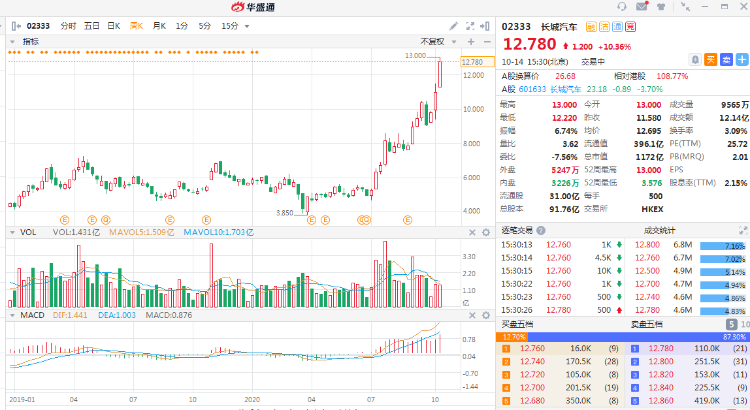Open the 成交统计 trade statistics tab

pyautogui.click(x=659, y=231)
